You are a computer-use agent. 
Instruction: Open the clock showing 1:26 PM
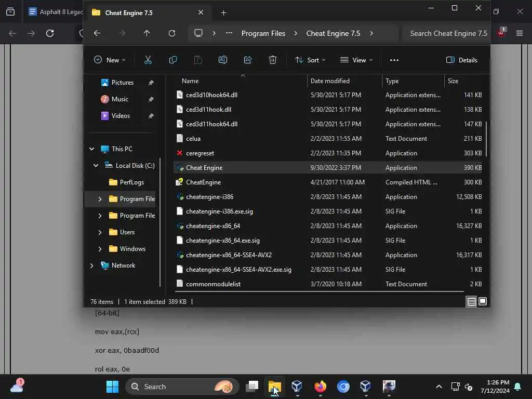coord(495,387)
